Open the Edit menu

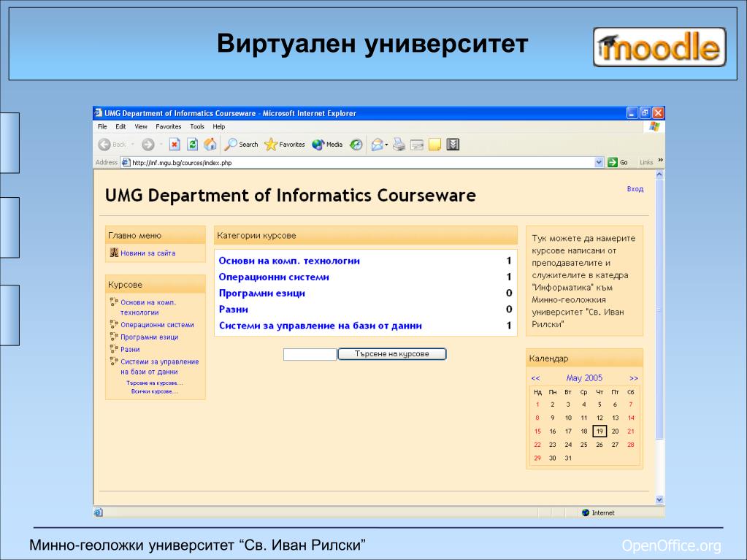[x=120, y=126]
